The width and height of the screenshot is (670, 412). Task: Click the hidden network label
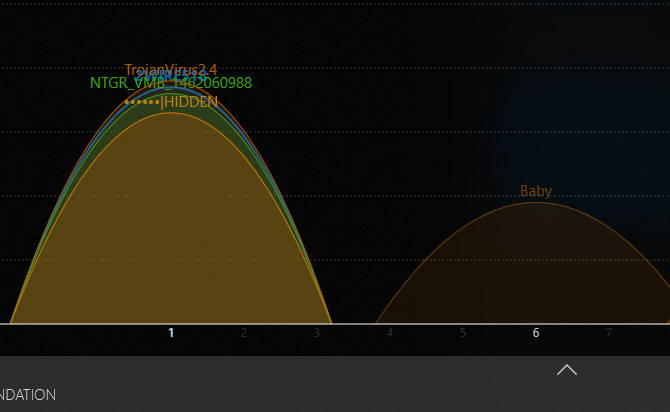172,102
